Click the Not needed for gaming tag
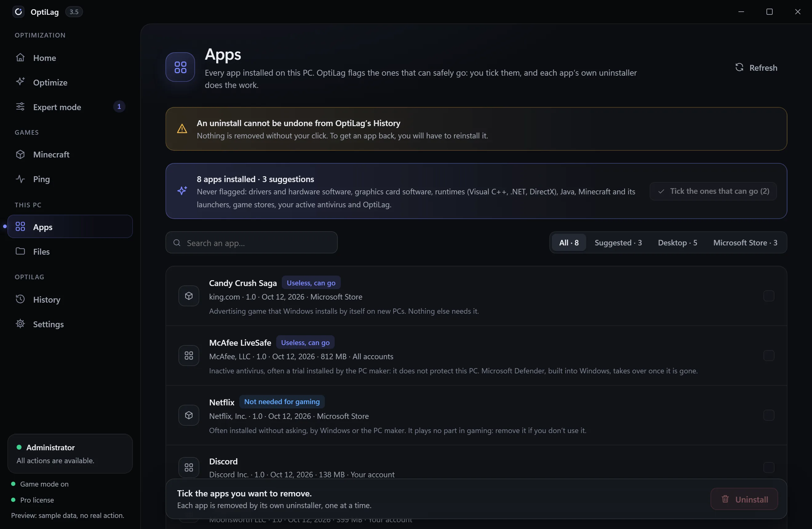 (282, 402)
